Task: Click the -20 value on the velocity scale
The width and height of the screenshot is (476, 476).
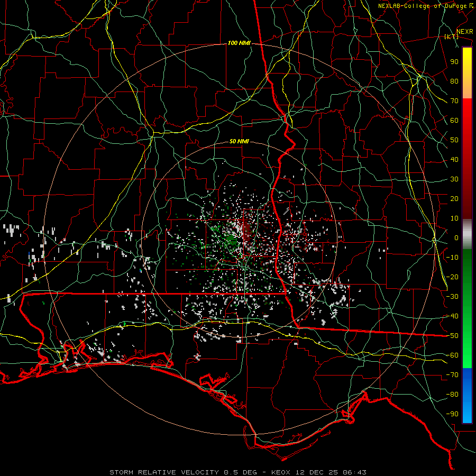Action: (x=452, y=277)
